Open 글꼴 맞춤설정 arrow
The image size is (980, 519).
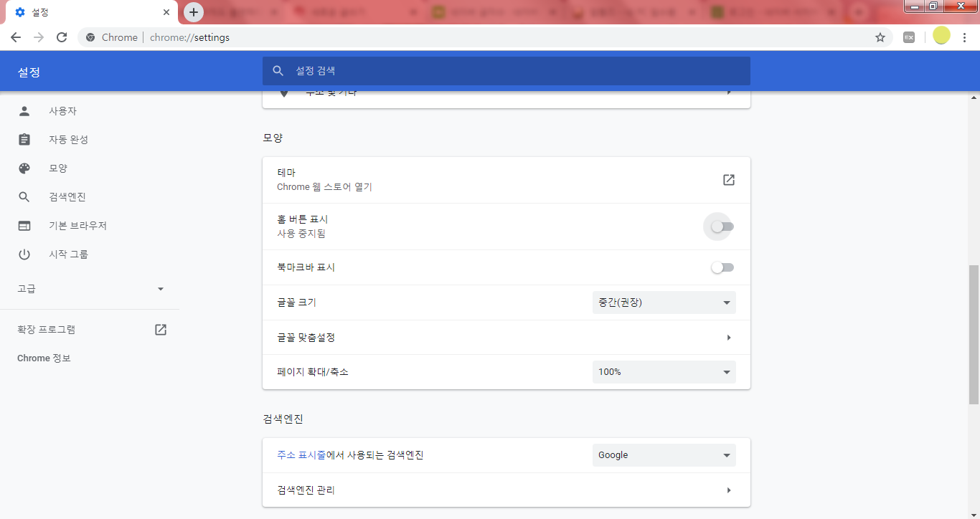pos(729,338)
